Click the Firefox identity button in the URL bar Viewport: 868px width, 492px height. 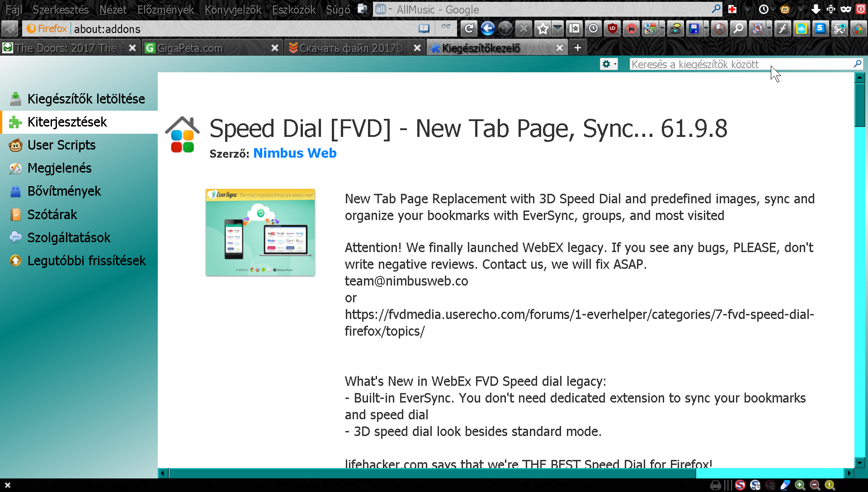[47, 29]
